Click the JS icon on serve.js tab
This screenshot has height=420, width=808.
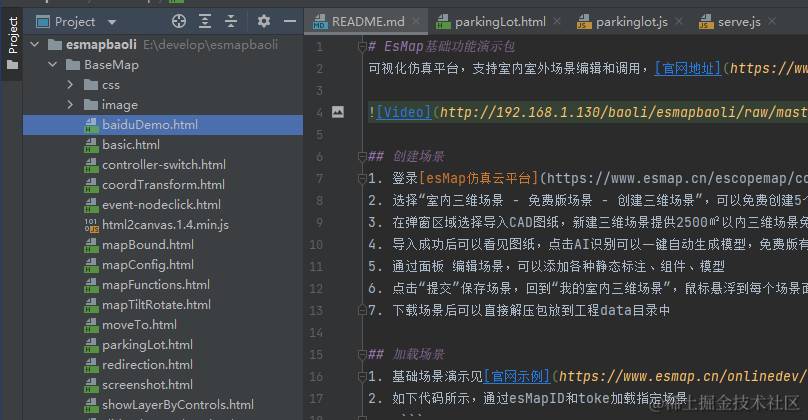(x=706, y=22)
